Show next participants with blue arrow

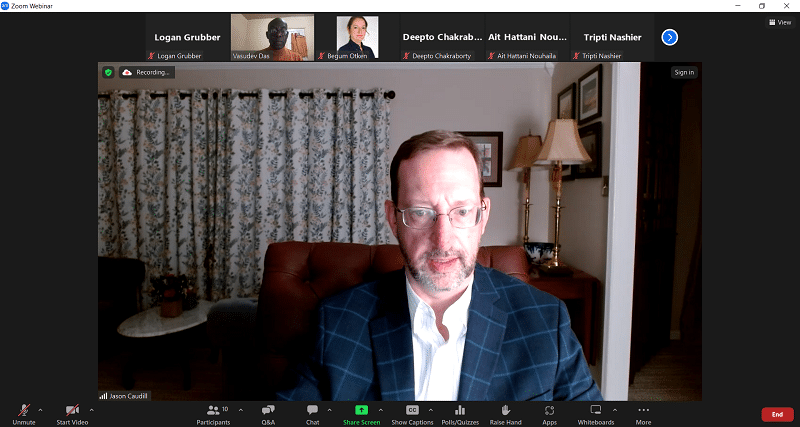click(x=670, y=37)
